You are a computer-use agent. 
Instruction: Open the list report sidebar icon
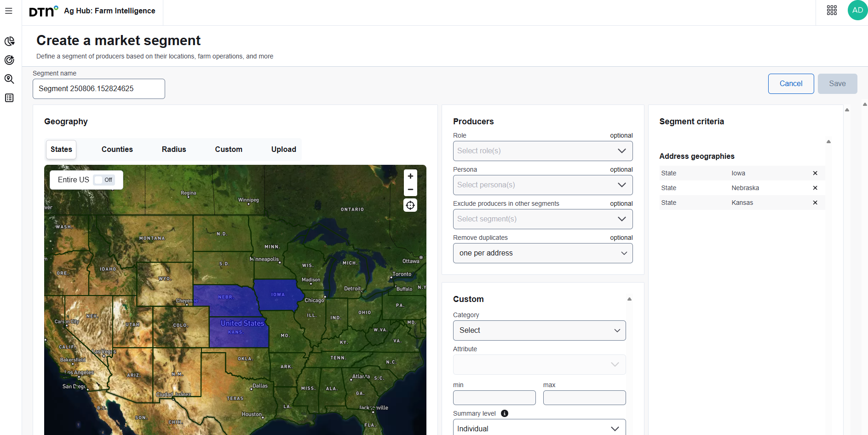[x=9, y=98]
